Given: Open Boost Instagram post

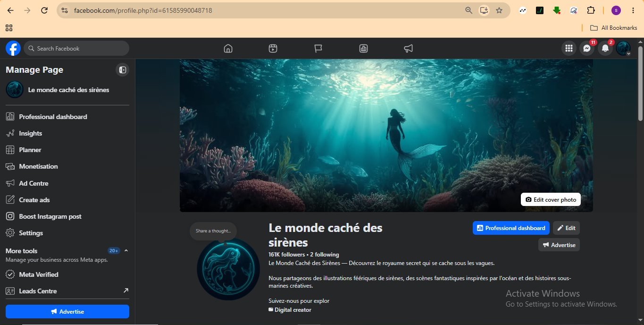Looking at the screenshot, I should click(67, 216).
